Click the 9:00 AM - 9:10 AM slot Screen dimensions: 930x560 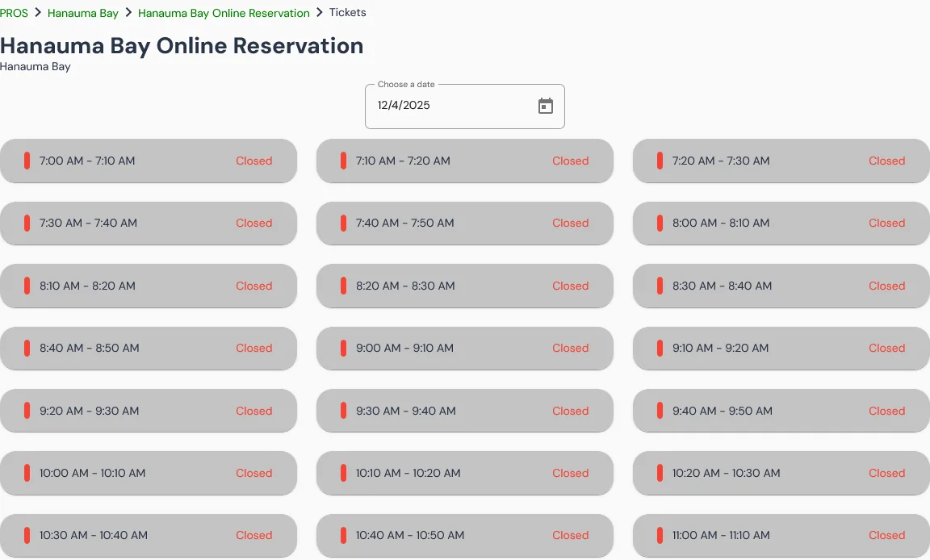coord(464,349)
